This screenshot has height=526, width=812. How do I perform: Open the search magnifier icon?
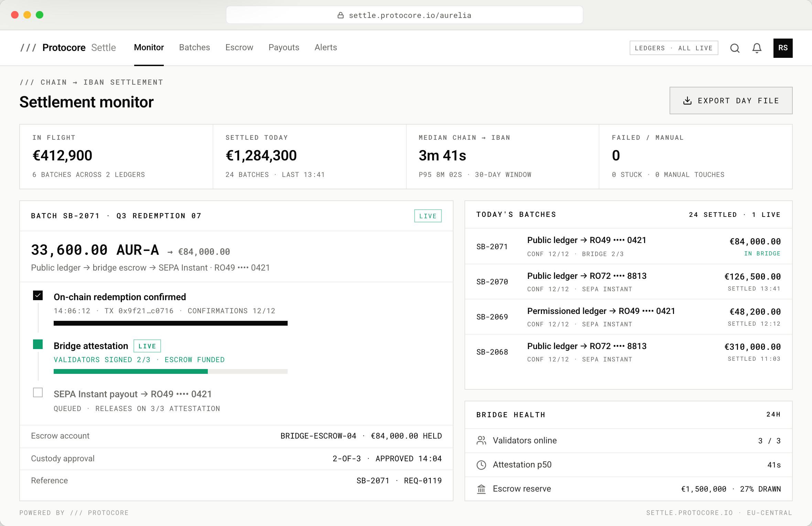tap(735, 48)
